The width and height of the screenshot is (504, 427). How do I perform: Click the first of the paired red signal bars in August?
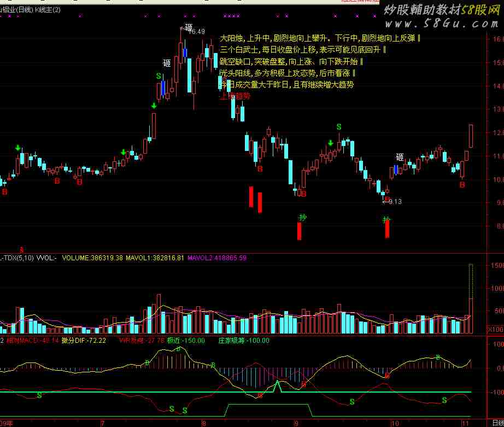tap(251, 197)
